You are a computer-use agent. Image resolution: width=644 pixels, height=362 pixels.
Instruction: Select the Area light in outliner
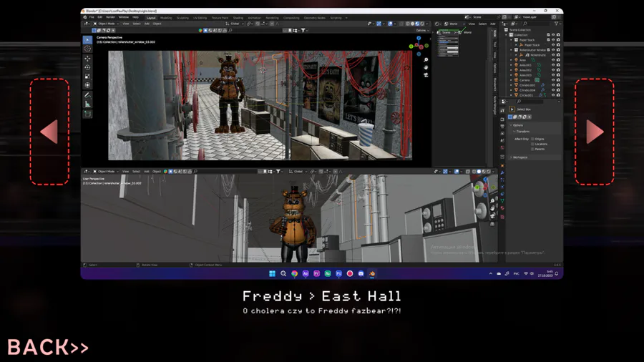[522, 60]
